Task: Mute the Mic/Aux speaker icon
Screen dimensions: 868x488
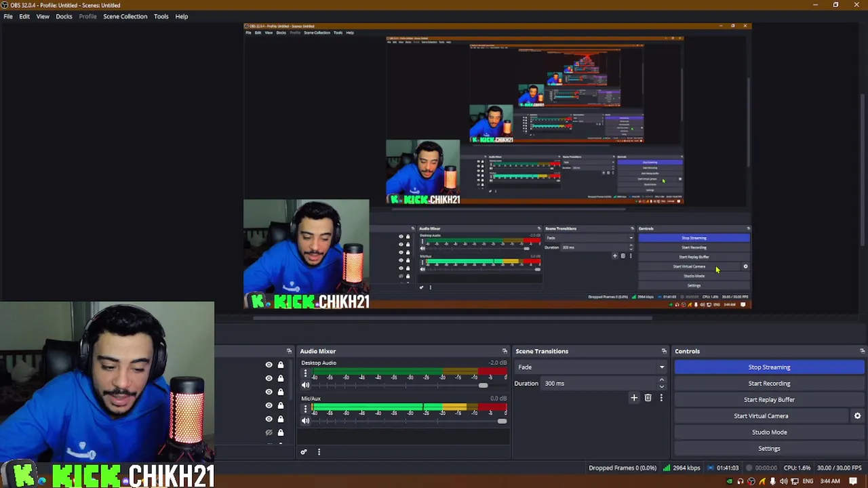Action: pyautogui.click(x=305, y=421)
